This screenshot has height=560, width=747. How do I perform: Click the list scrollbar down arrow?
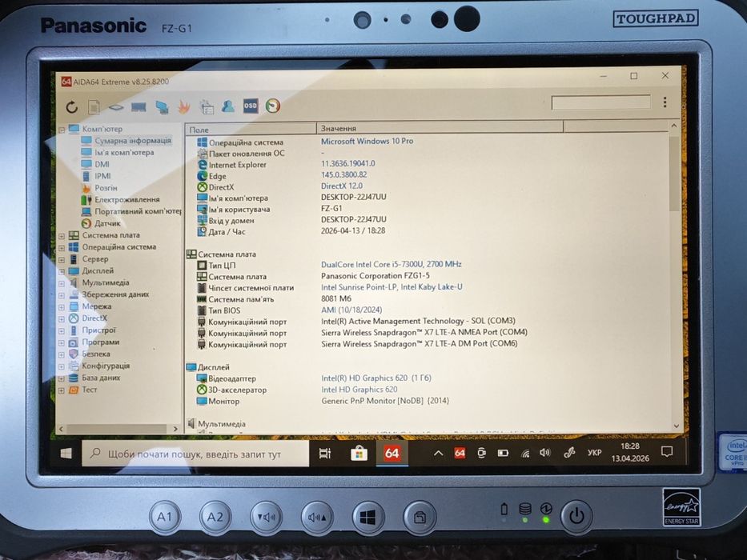point(677,426)
